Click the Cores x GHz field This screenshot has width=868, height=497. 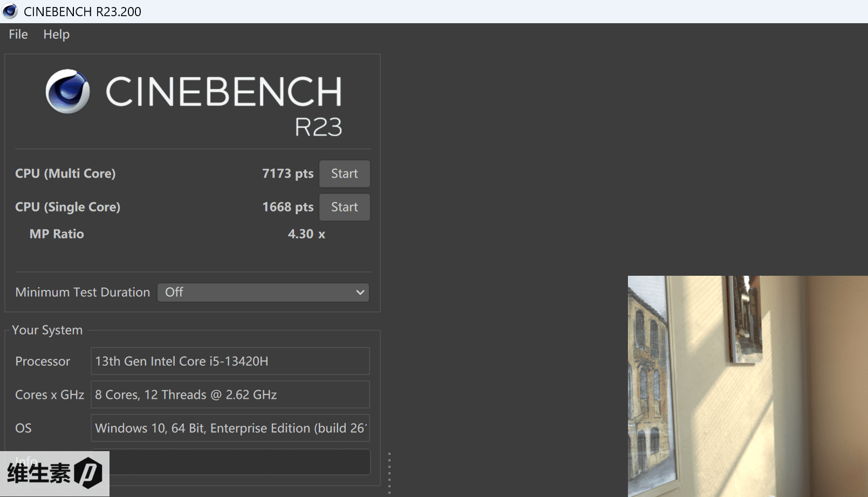(230, 395)
